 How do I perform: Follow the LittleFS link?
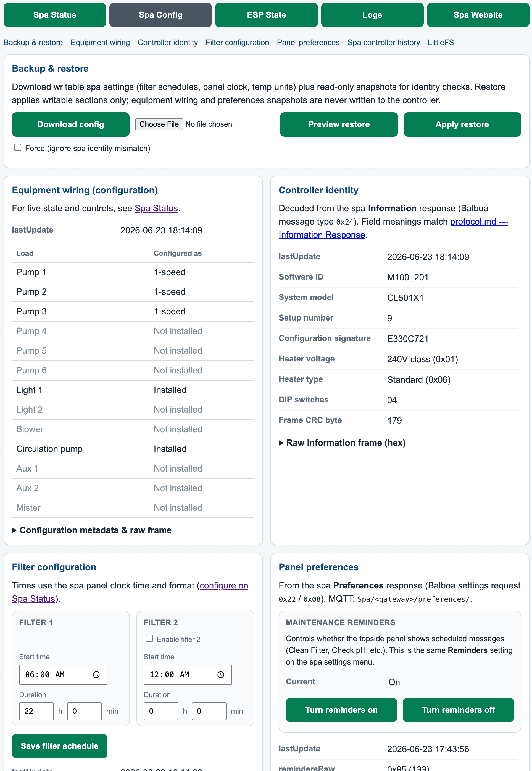pyautogui.click(x=441, y=42)
